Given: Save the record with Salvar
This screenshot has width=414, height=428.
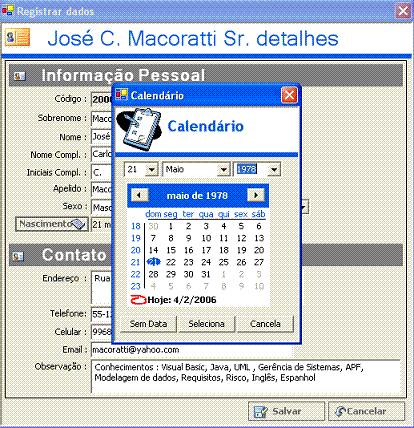Looking at the screenshot, I should (286, 411).
